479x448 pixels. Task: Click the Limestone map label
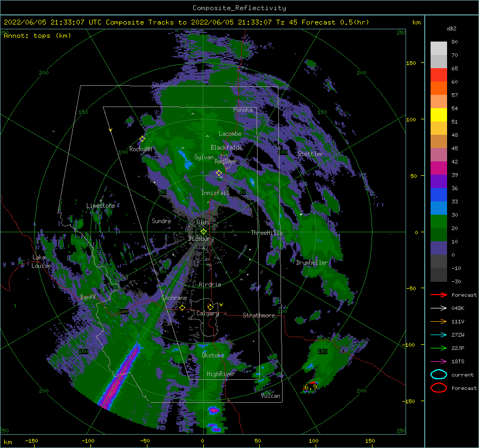(101, 206)
